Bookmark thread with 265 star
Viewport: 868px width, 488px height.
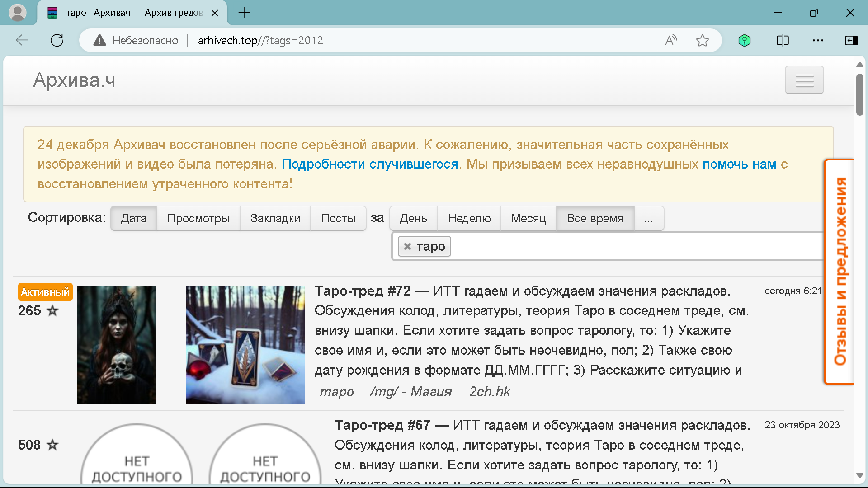(x=52, y=310)
